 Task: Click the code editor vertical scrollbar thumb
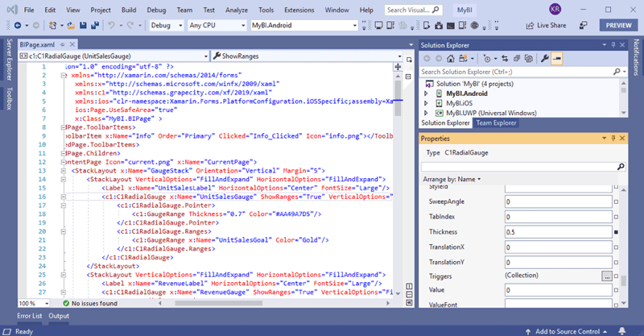(x=398, y=97)
